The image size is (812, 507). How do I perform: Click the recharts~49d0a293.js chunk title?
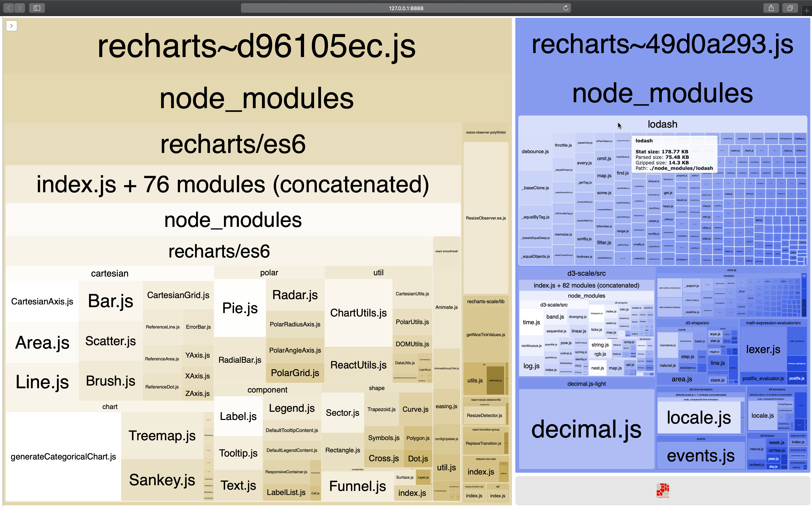point(662,45)
